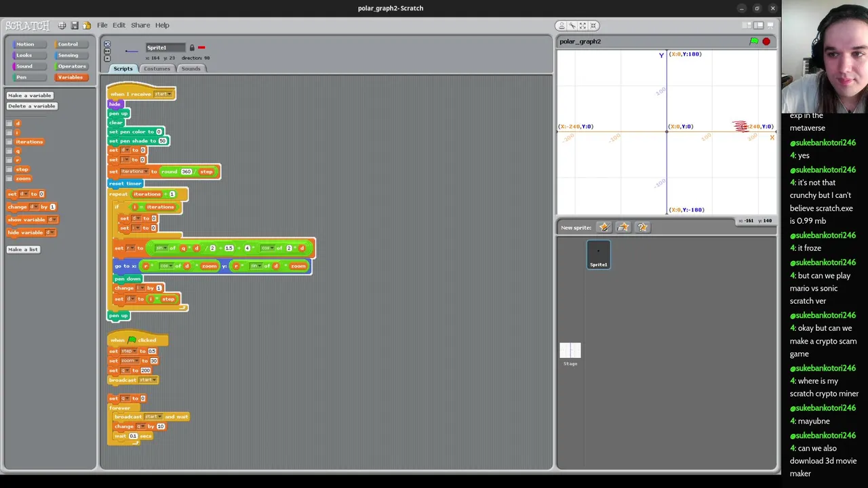The width and height of the screenshot is (868, 488).
Task: Select the Operators block category
Action: pos(71,66)
